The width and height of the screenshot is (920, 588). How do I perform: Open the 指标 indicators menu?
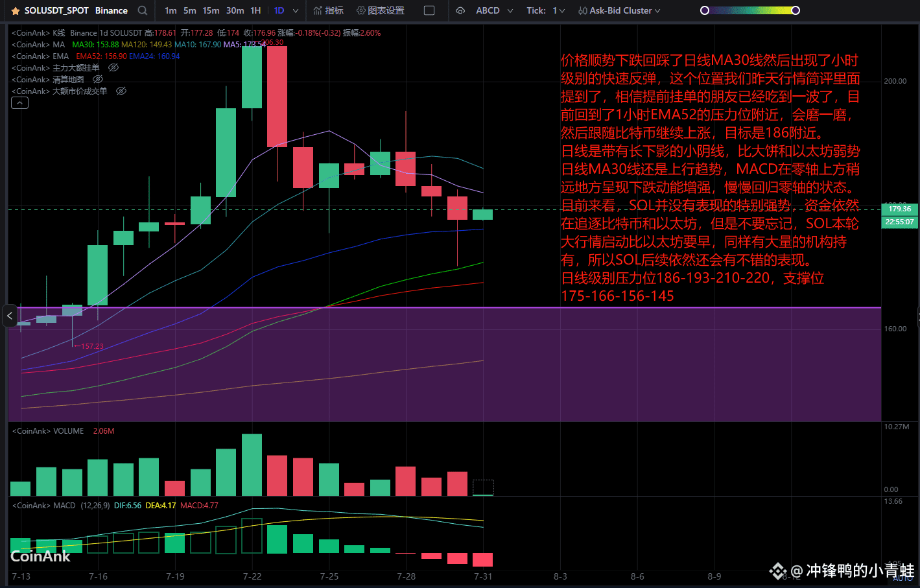coord(328,10)
